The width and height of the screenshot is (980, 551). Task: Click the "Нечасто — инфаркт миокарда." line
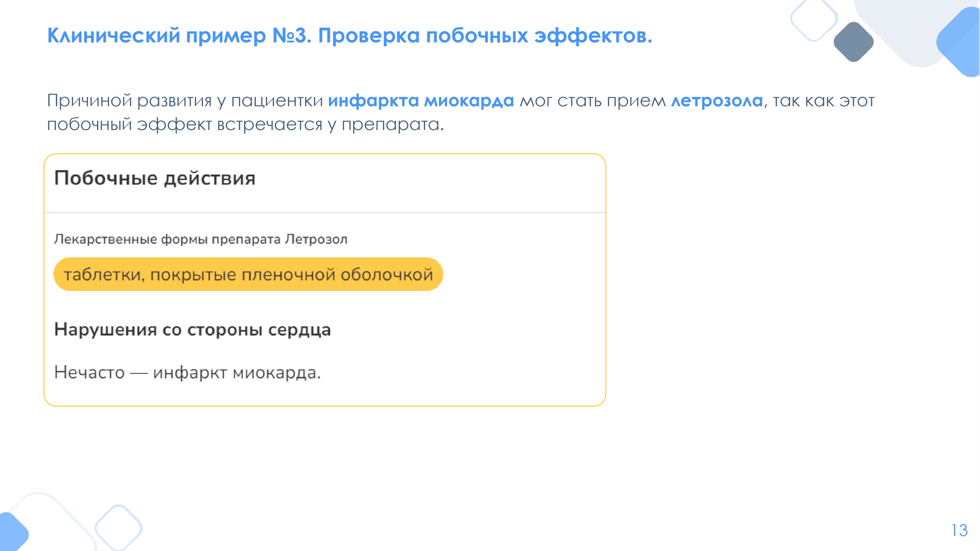(x=187, y=372)
